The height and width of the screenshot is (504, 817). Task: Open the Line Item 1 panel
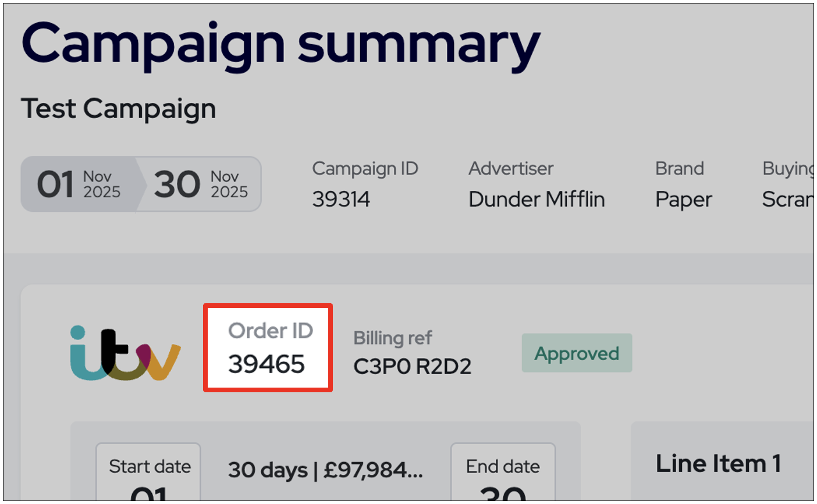tap(718, 464)
